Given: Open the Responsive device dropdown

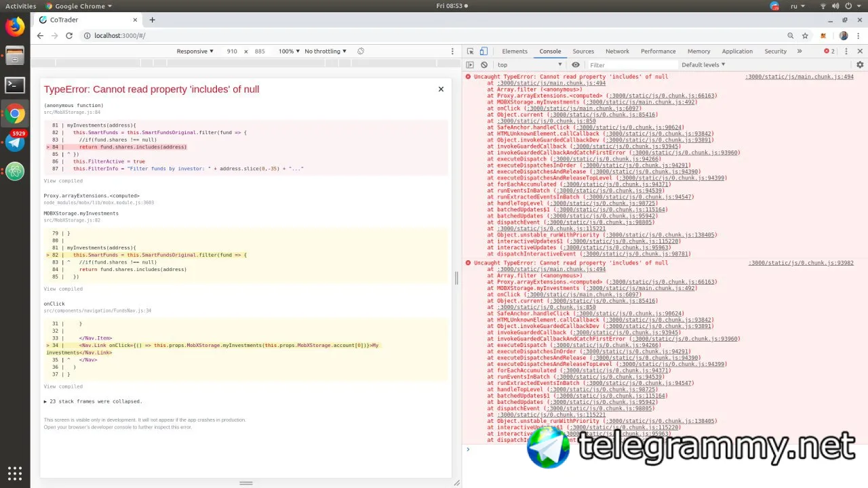Looking at the screenshot, I should [195, 52].
